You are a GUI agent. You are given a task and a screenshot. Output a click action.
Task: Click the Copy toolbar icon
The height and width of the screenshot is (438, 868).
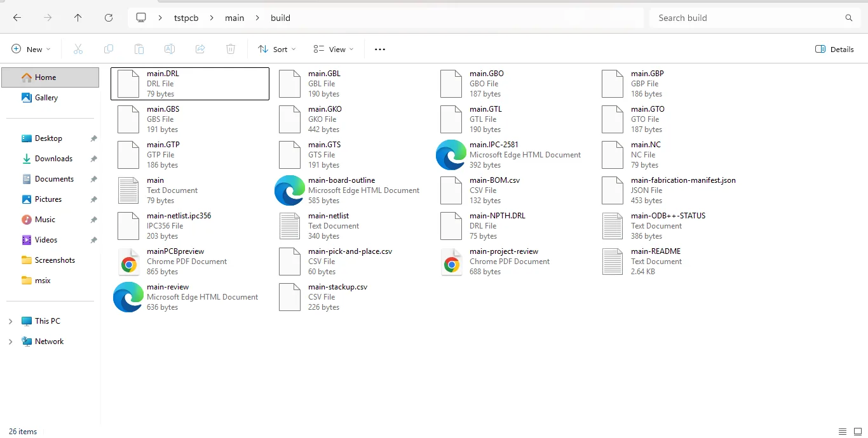[x=109, y=49]
